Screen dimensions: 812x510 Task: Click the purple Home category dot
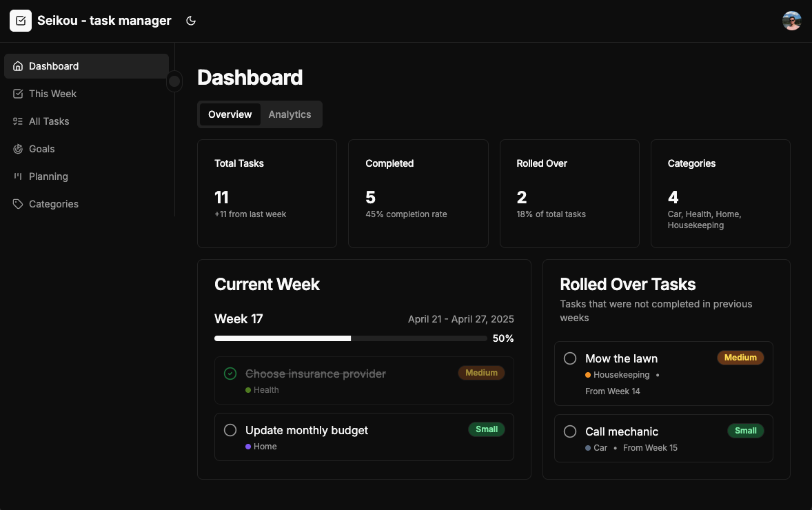pyautogui.click(x=248, y=447)
